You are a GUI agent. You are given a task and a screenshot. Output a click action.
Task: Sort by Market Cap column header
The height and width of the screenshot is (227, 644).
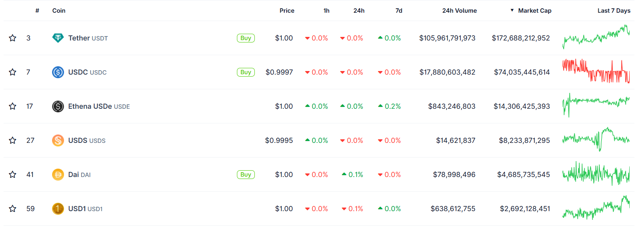[x=534, y=11]
